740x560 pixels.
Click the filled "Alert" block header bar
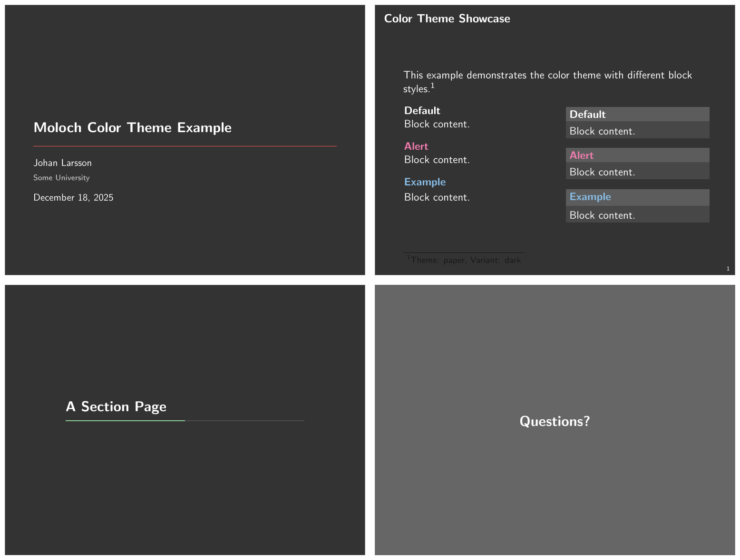[x=637, y=155]
